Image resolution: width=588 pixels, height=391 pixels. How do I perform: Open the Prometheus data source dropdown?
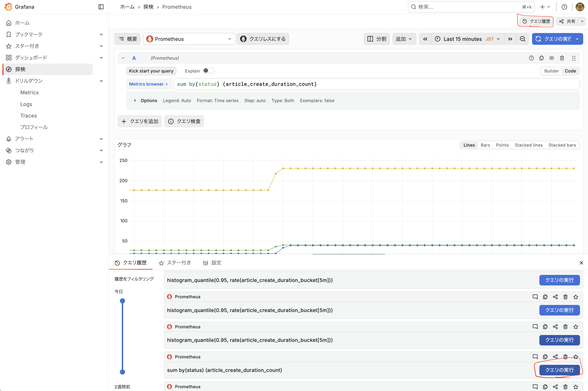[189, 39]
